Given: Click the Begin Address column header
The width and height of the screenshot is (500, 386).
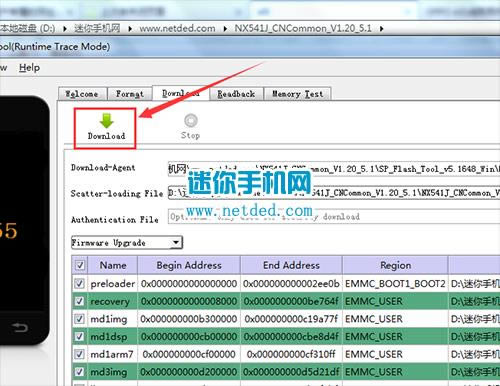Looking at the screenshot, I should pos(189,265).
